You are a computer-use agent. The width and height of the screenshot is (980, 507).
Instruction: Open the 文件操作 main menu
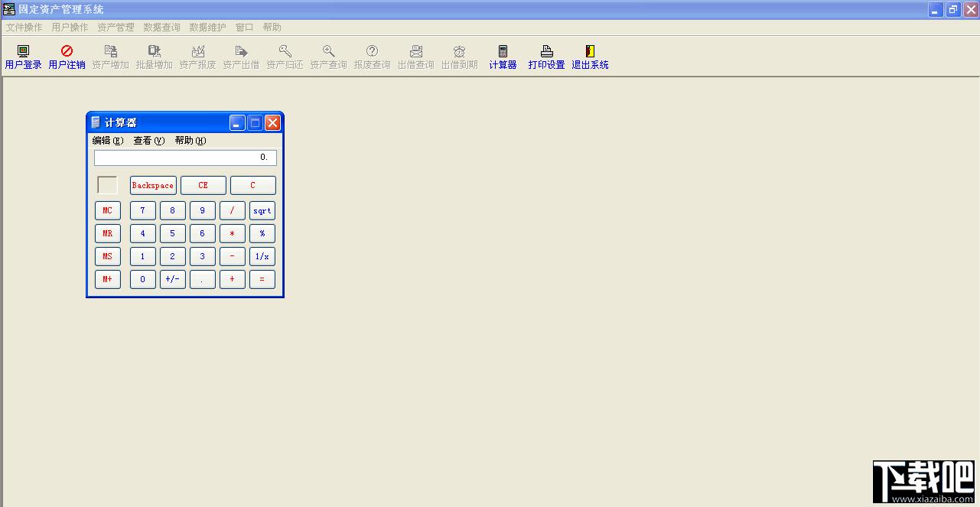24,28
